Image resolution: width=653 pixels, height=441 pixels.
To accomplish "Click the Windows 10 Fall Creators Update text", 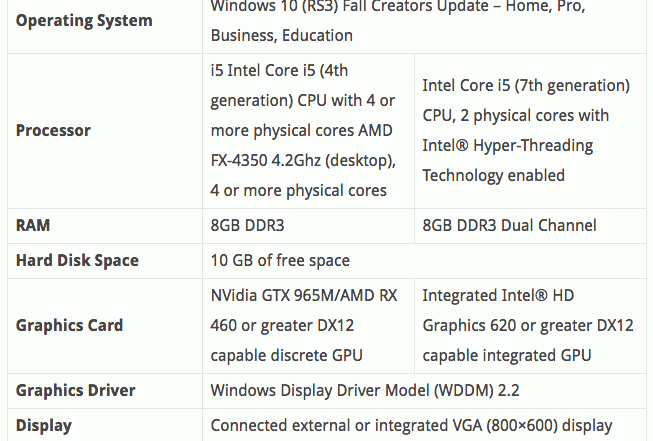I will click(398, 20).
